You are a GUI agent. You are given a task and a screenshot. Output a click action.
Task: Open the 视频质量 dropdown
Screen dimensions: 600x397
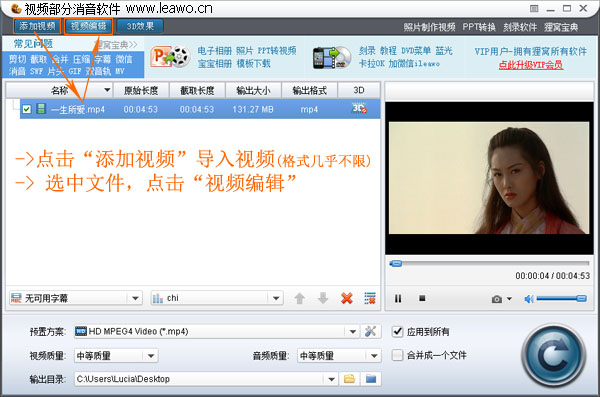pos(116,356)
